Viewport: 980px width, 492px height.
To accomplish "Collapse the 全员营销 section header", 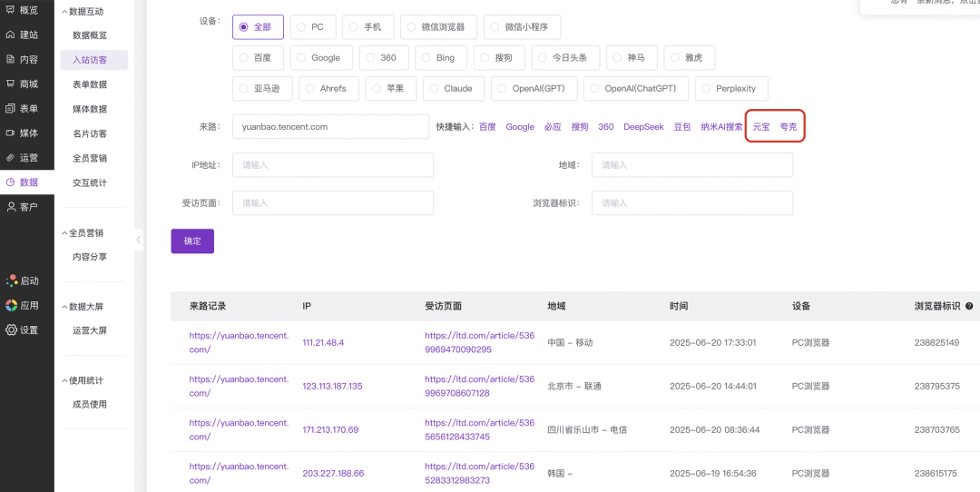I will click(64, 233).
